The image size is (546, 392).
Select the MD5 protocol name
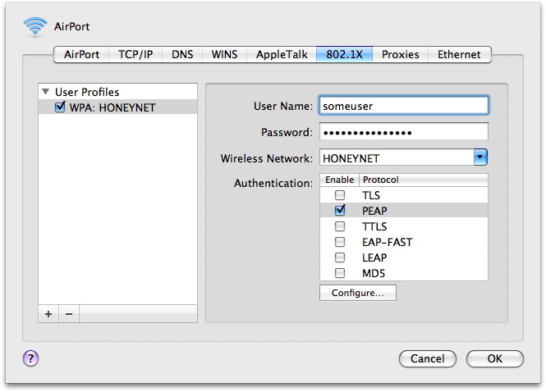[x=374, y=273]
